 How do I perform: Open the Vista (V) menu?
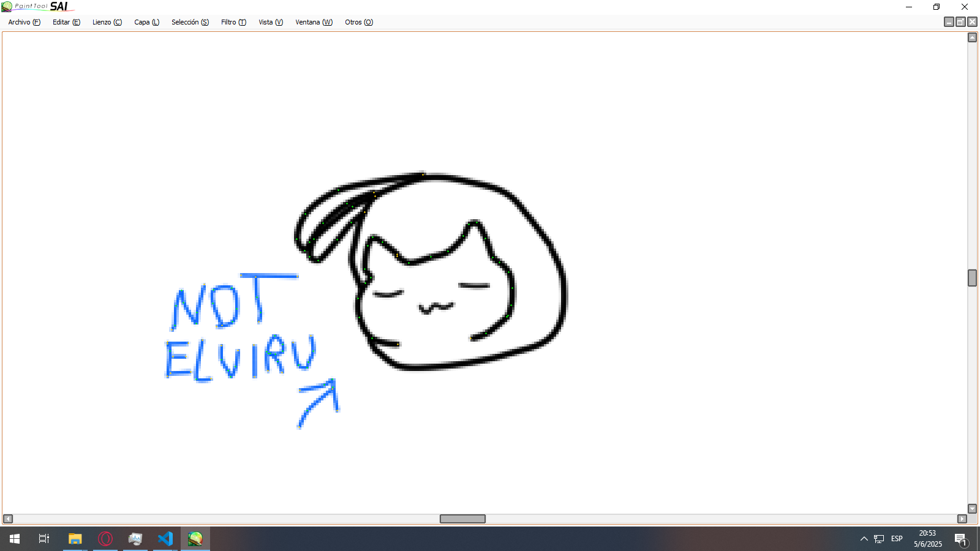pos(271,22)
